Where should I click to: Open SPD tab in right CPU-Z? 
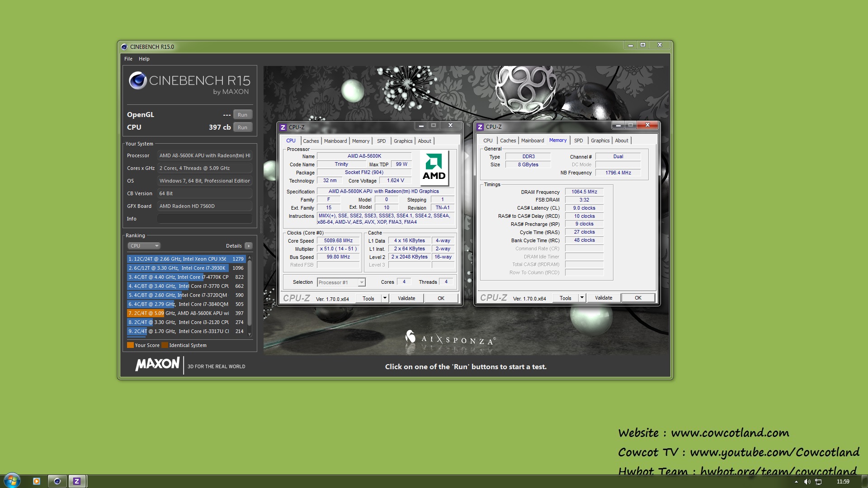point(579,141)
